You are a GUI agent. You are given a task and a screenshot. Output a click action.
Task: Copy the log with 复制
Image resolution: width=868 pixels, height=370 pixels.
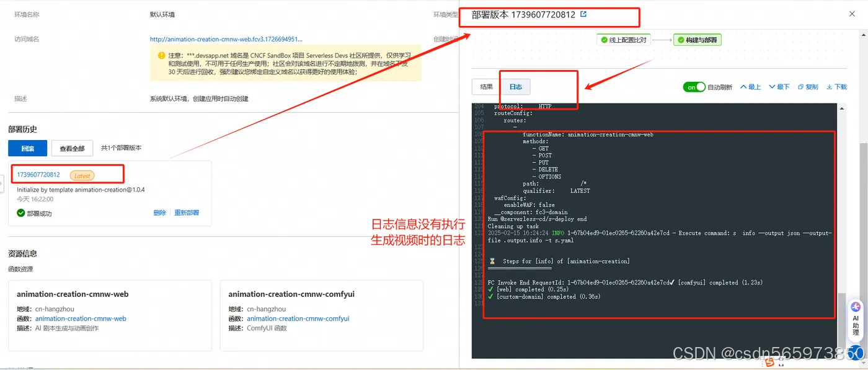[808, 87]
